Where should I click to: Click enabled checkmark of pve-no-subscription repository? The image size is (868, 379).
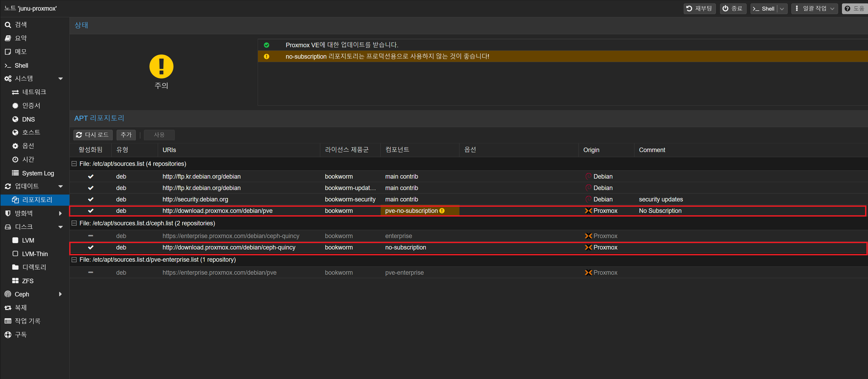91,211
